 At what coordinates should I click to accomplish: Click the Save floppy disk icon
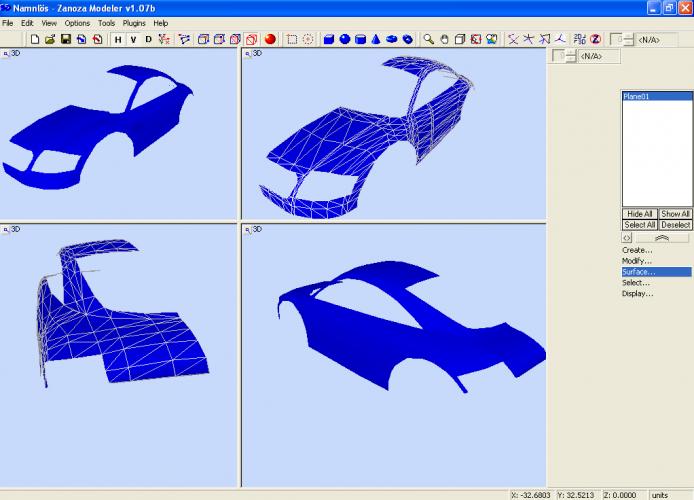point(65,39)
